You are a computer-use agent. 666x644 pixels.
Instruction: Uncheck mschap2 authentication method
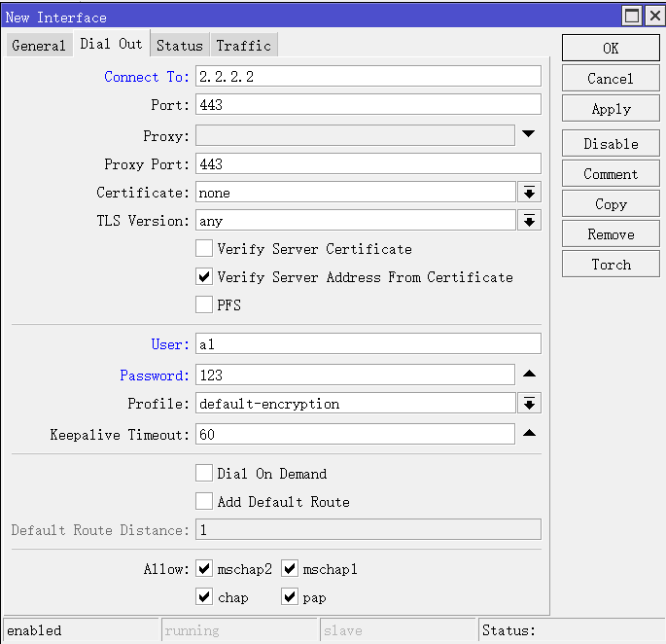pyautogui.click(x=204, y=569)
